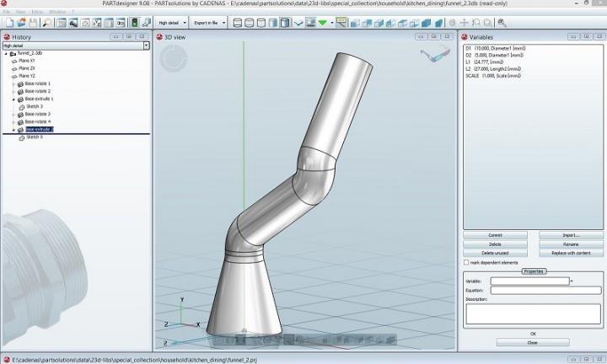Click the Description text area
This screenshot has height=364, width=607.
(x=534, y=313)
